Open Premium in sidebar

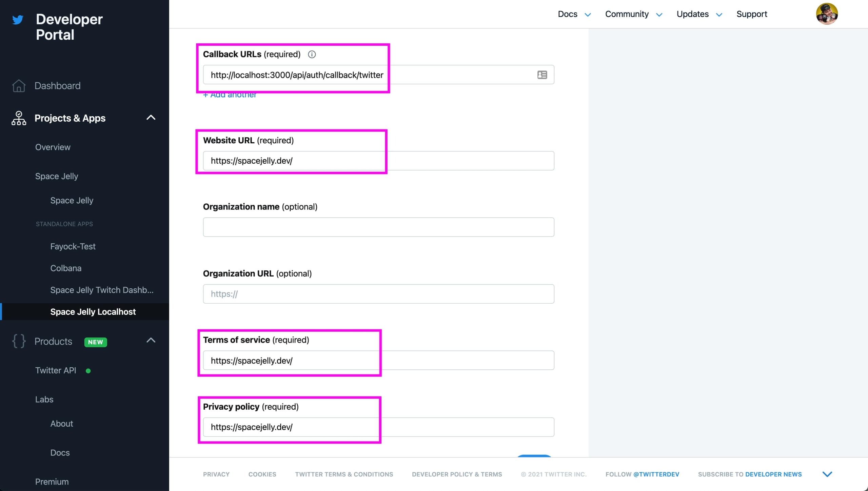[x=52, y=482]
